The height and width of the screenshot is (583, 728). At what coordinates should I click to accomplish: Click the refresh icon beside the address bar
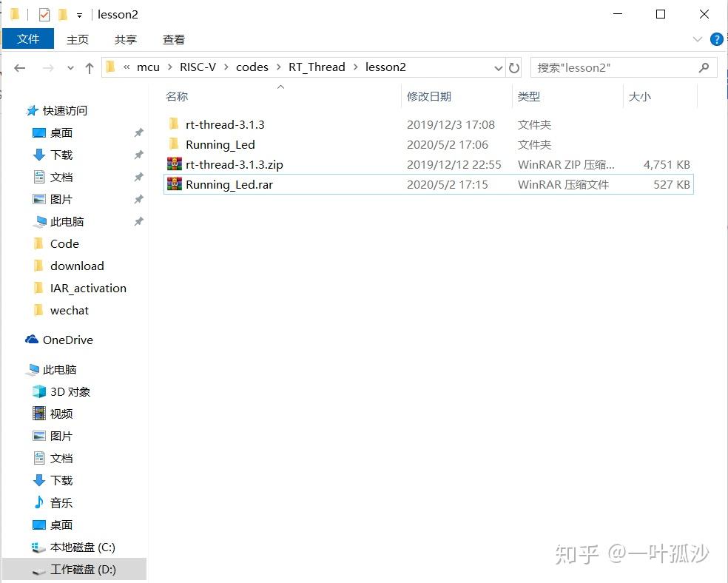click(515, 67)
